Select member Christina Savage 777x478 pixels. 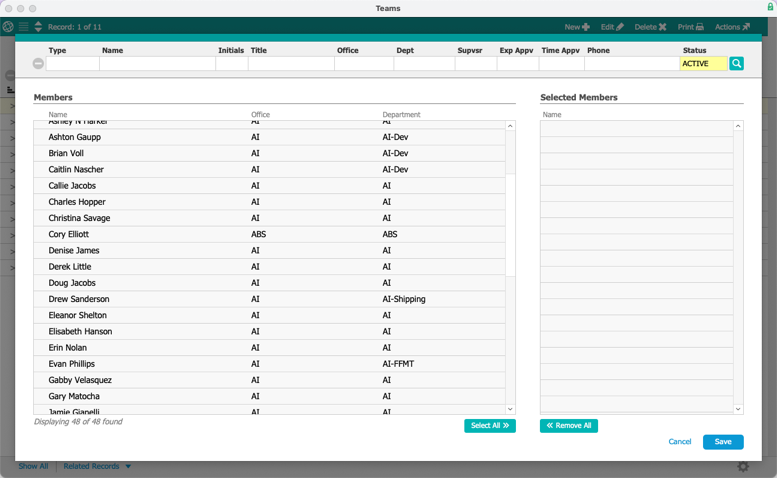pos(270,218)
